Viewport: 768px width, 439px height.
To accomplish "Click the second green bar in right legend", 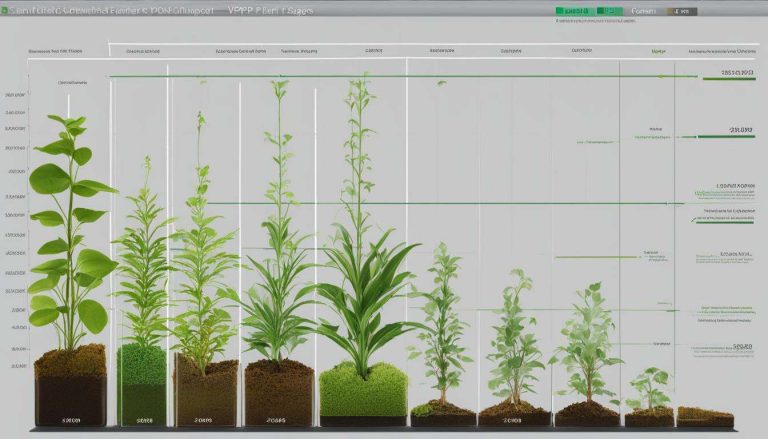I will (x=726, y=137).
